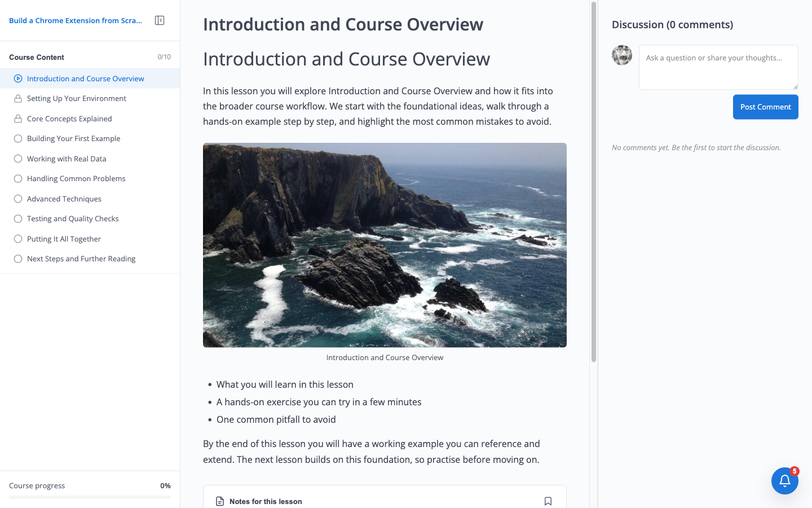Viewport: 812px width, 508px height.
Task: Open the Working with Real Data lesson
Action: [x=90, y=159]
